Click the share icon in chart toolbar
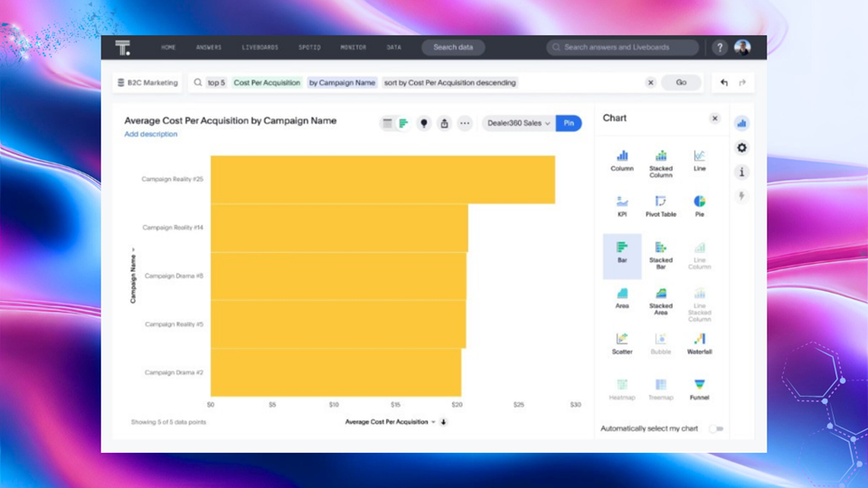This screenshot has width=868, height=488. 444,123
